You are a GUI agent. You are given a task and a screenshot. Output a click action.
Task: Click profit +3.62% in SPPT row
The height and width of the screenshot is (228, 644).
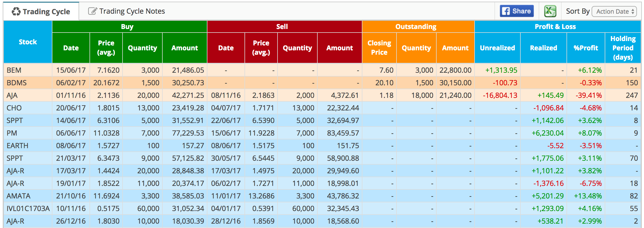(590, 121)
